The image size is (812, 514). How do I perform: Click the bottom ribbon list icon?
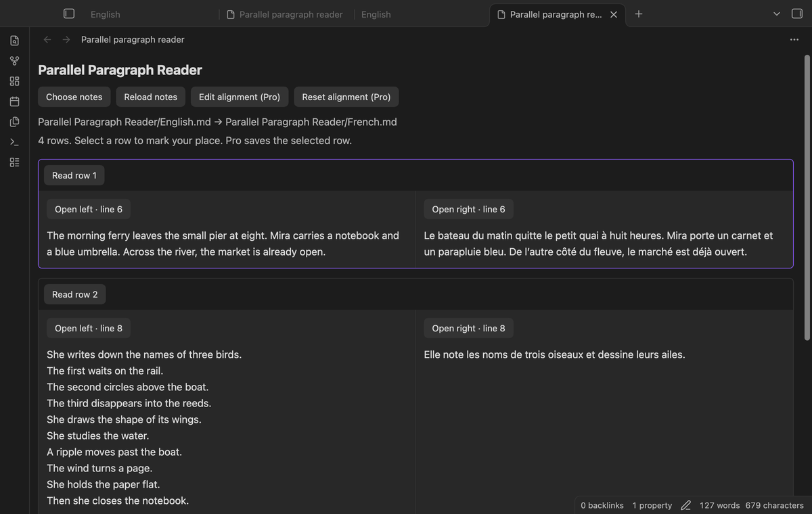coord(14,162)
